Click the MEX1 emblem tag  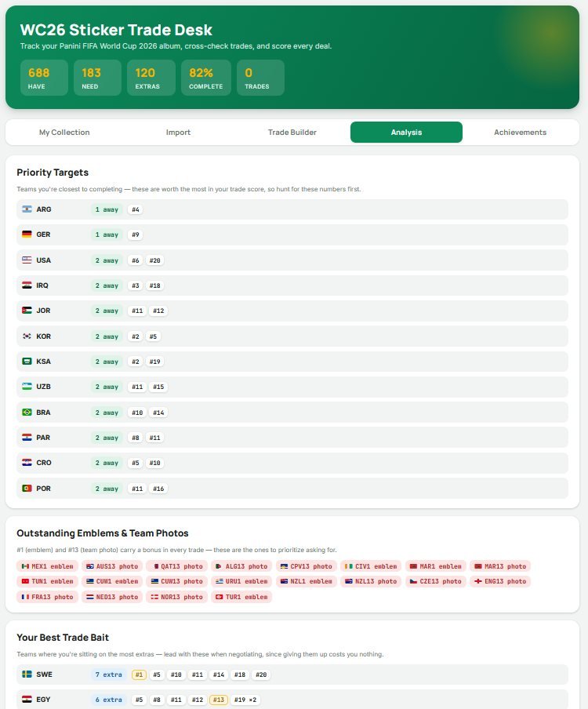point(48,566)
